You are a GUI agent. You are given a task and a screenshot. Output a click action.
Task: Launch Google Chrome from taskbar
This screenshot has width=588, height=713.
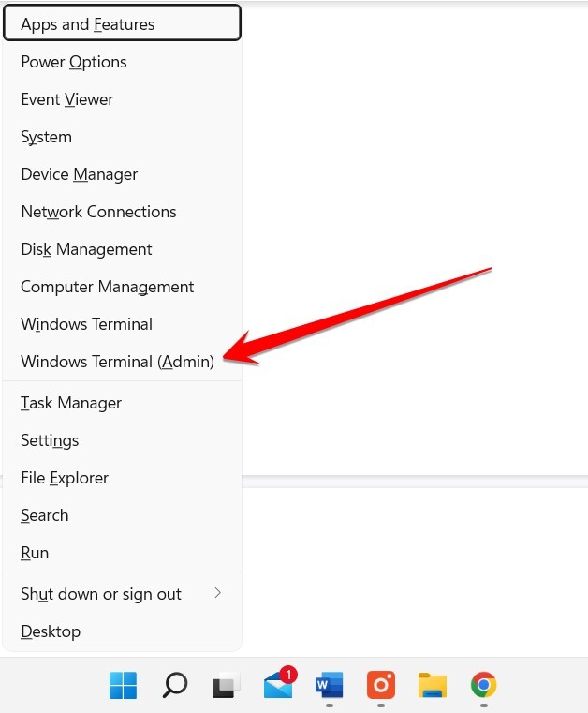tap(484, 685)
